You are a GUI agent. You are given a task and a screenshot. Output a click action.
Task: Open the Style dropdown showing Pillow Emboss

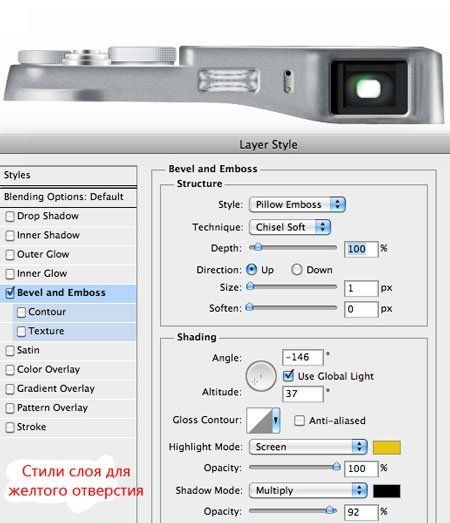tap(297, 204)
